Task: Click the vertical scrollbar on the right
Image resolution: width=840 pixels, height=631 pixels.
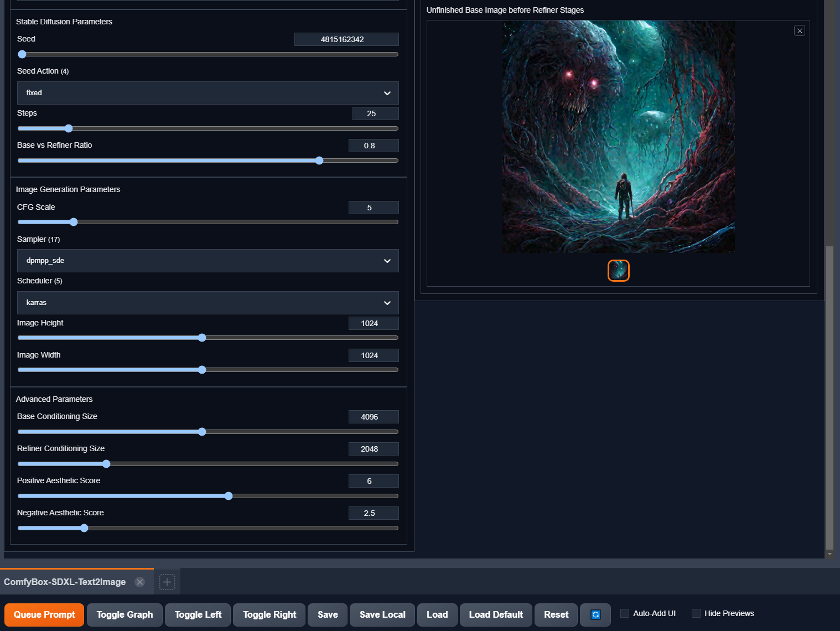Action: point(829,397)
